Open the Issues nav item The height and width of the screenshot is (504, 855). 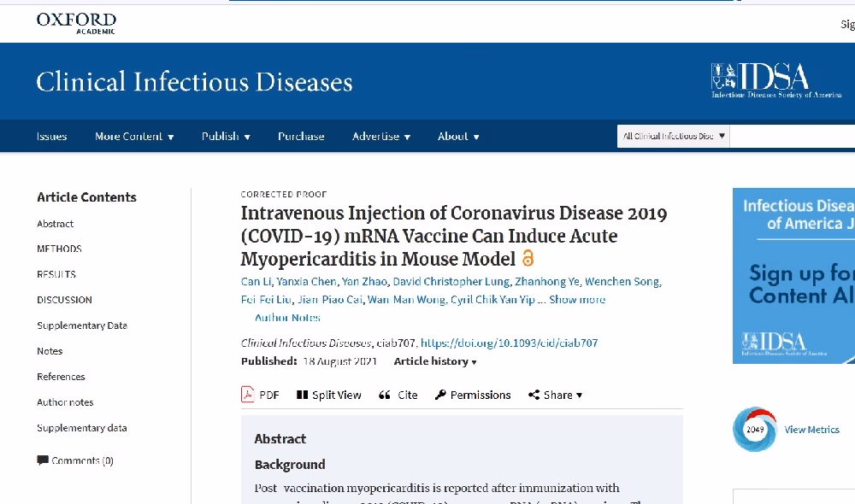pyautogui.click(x=52, y=136)
